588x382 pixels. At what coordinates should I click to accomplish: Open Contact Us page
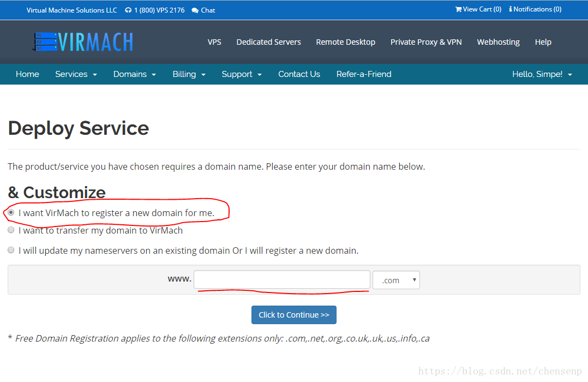point(299,74)
